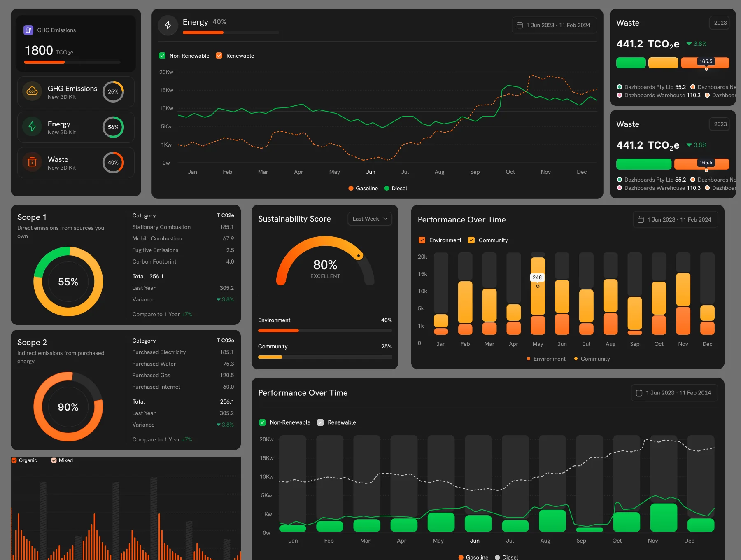Click green segment in top Waste card bar
This screenshot has height=560, width=741.
[631, 63]
